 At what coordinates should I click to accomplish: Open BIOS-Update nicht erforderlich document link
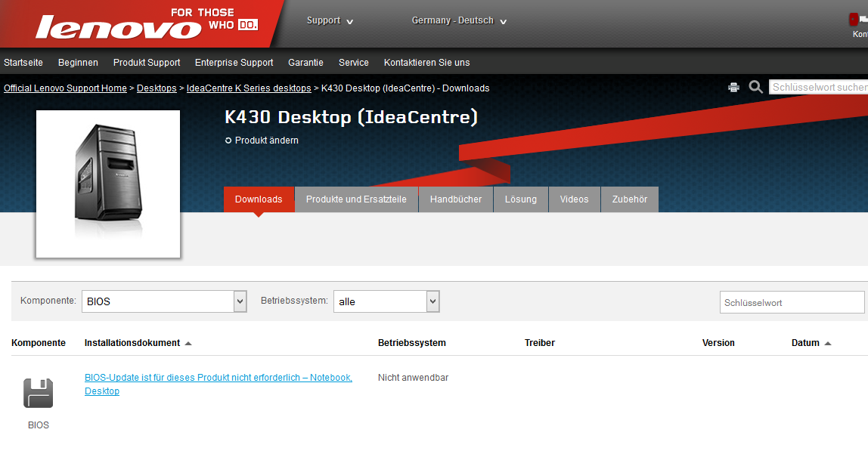point(218,384)
